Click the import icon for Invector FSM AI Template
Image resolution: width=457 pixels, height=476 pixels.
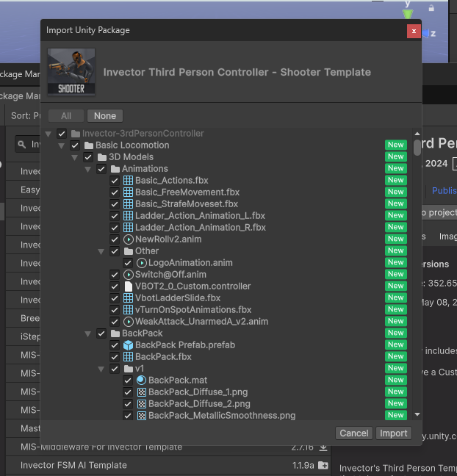pos(323,465)
